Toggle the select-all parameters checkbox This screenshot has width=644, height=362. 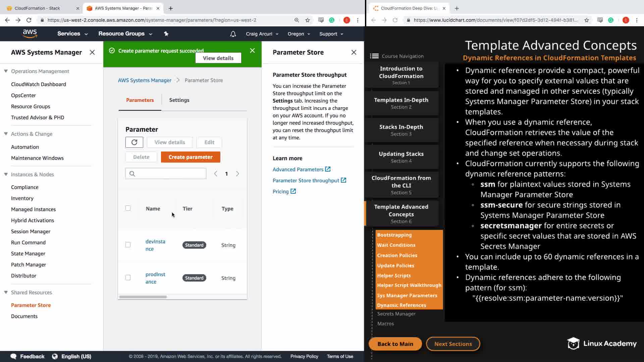tap(128, 208)
